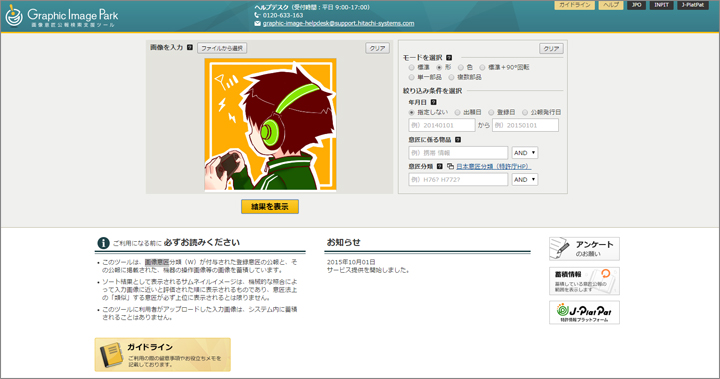Click the ファイルから選択 button
The width and height of the screenshot is (720, 379).
click(x=222, y=48)
